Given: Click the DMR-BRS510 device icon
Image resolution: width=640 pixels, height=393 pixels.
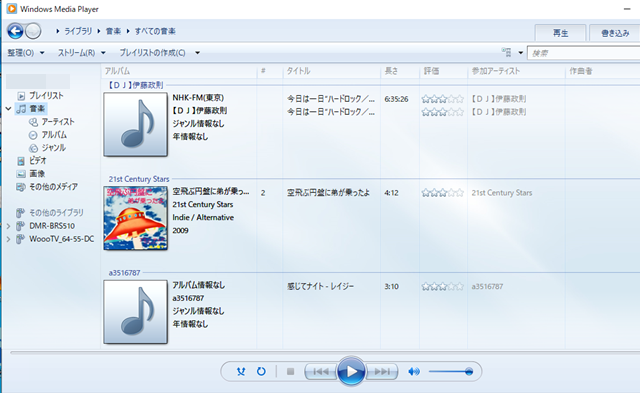Looking at the screenshot, I should (x=20, y=226).
